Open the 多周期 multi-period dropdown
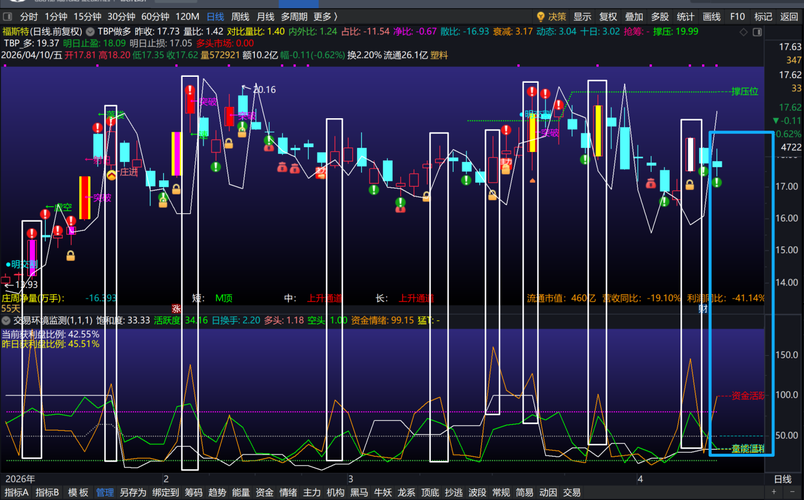The height and width of the screenshot is (500, 804). point(294,17)
